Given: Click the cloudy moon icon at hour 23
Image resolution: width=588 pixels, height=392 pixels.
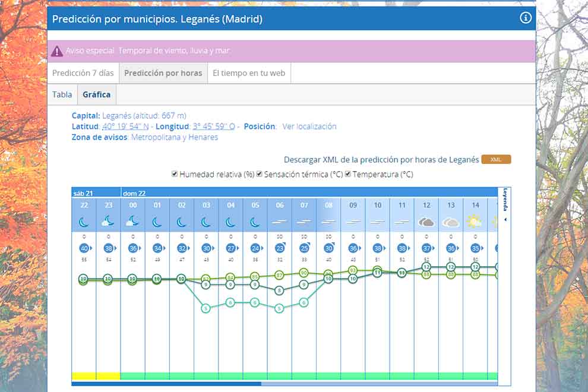Looking at the screenshot, I should [x=108, y=222].
